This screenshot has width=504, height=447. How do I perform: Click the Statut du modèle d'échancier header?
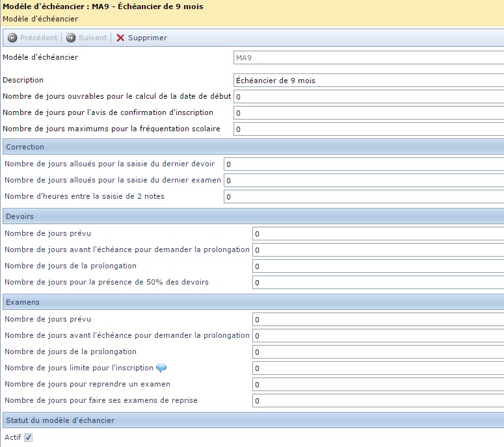coord(252,420)
